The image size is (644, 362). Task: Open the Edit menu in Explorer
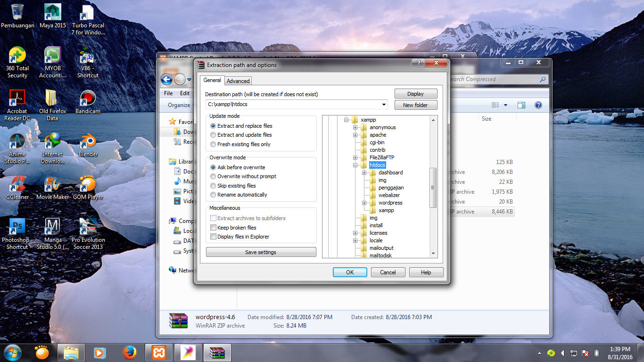185,93
